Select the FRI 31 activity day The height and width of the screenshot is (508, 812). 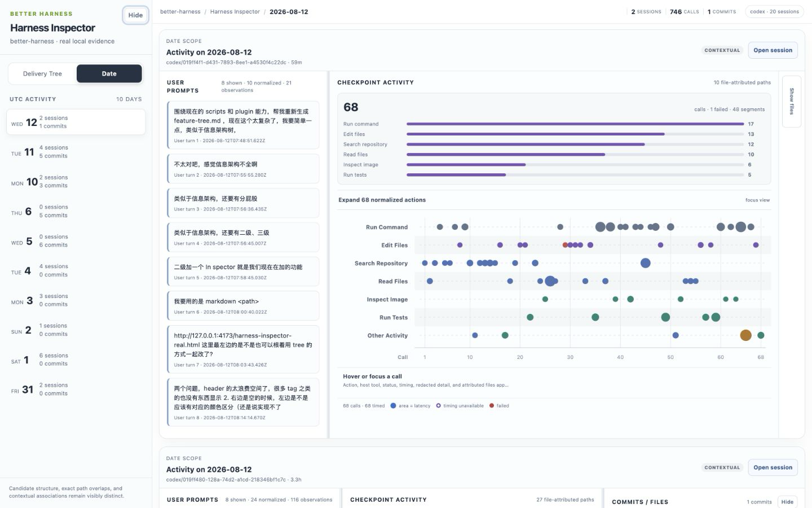76,389
